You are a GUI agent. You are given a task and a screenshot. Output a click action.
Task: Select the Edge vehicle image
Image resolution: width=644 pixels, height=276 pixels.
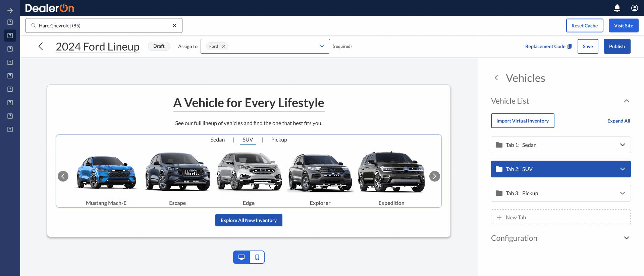tap(249, 171)
